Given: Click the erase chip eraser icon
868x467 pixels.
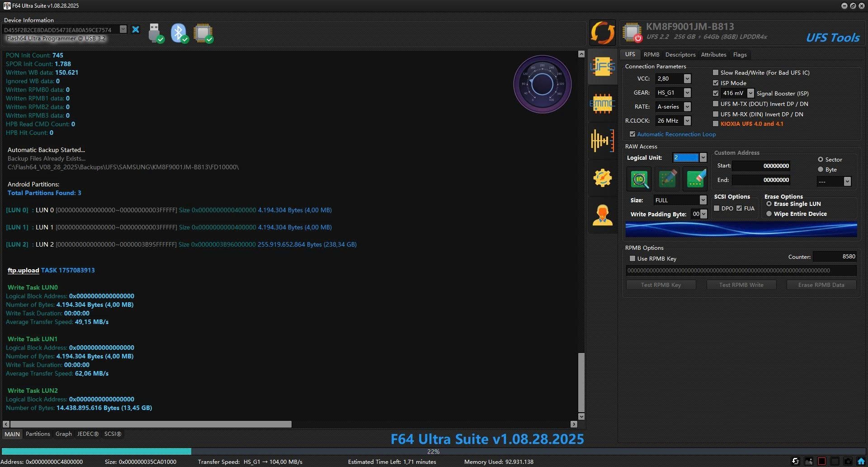Looking at the screenshot, I should (x=695, y=179).
